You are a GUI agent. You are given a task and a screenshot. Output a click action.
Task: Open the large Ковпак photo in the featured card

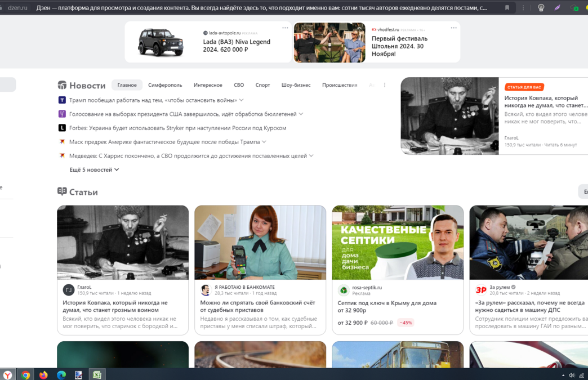click(449, 116)
